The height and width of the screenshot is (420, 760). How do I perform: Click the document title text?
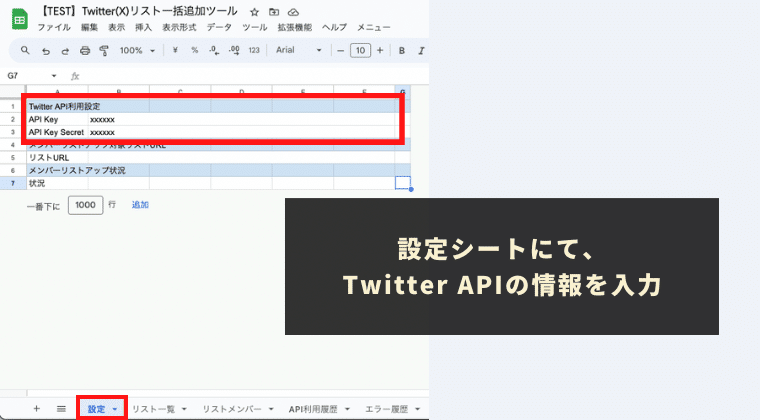pos(138,12)
